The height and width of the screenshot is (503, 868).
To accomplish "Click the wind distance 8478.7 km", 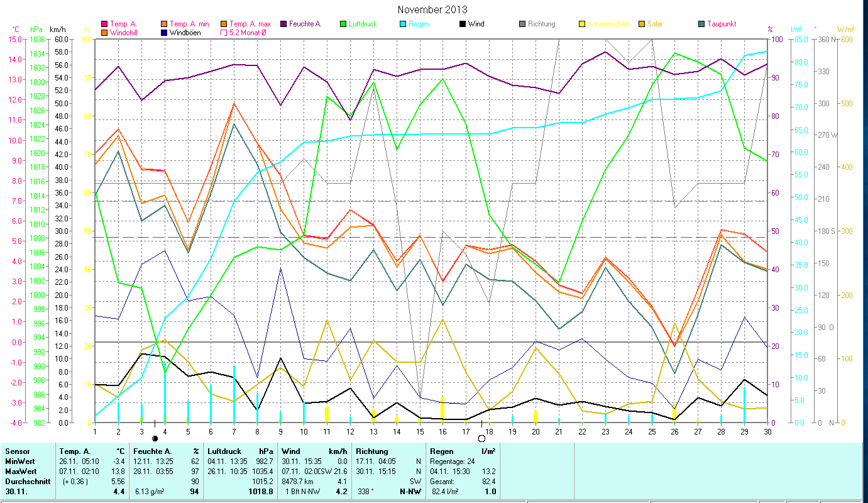I will tap(298, 481).
